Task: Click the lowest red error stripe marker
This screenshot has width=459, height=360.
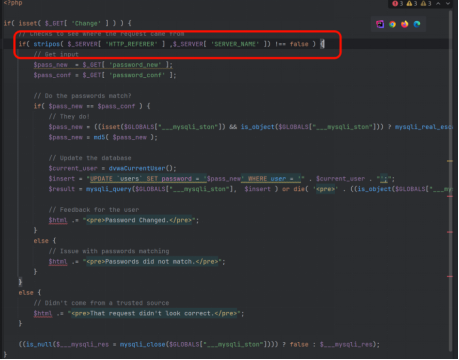Action: click(450, 276)
